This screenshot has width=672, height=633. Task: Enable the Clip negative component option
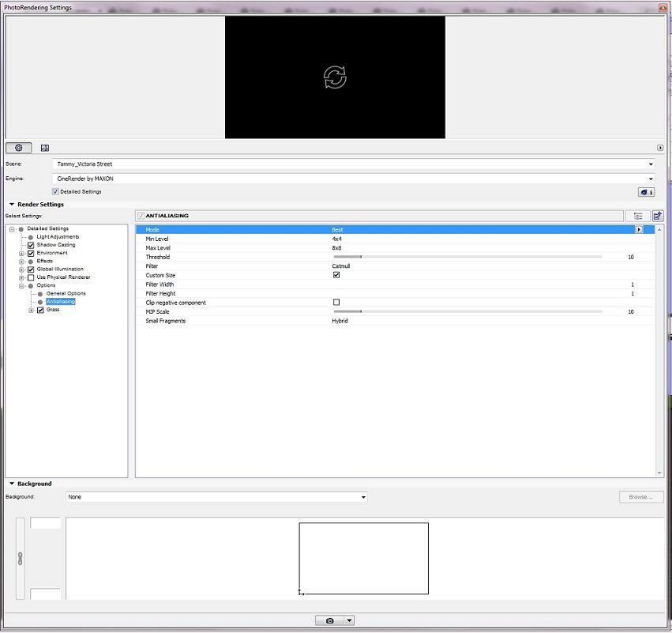click(336, 302)
